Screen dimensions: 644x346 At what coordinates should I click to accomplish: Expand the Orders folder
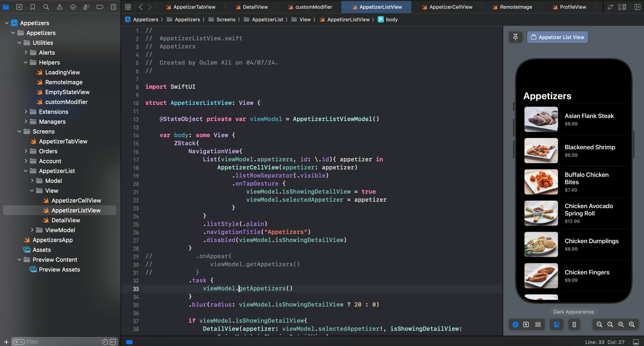pos(26,151)
